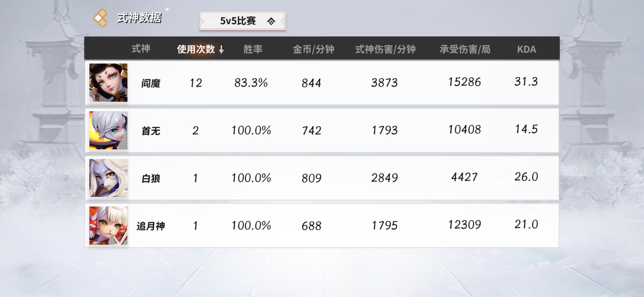This screenshot has height=297, width=644.
Task: Click 首无 shikigami portrait
Action: (x=108, y=130)
